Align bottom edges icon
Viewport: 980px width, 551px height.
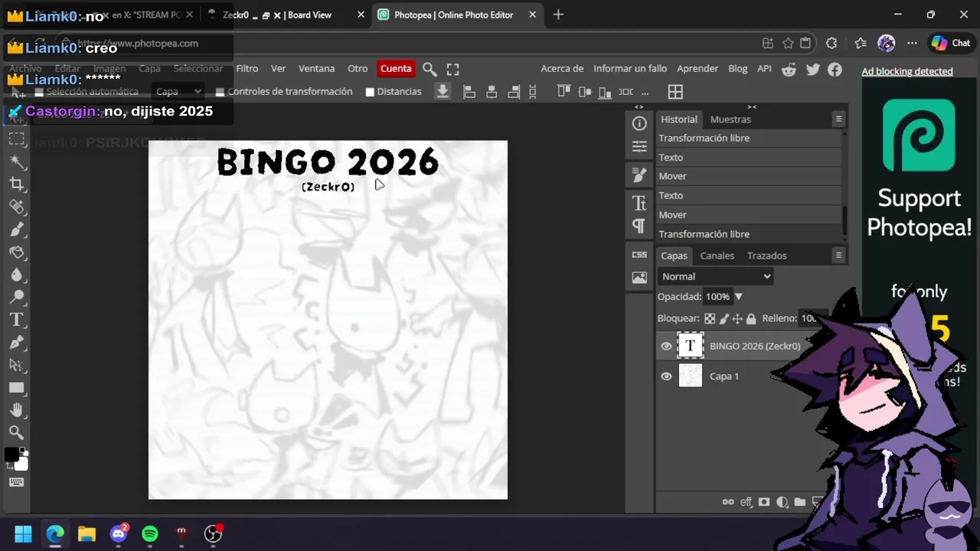coord(605,91)
